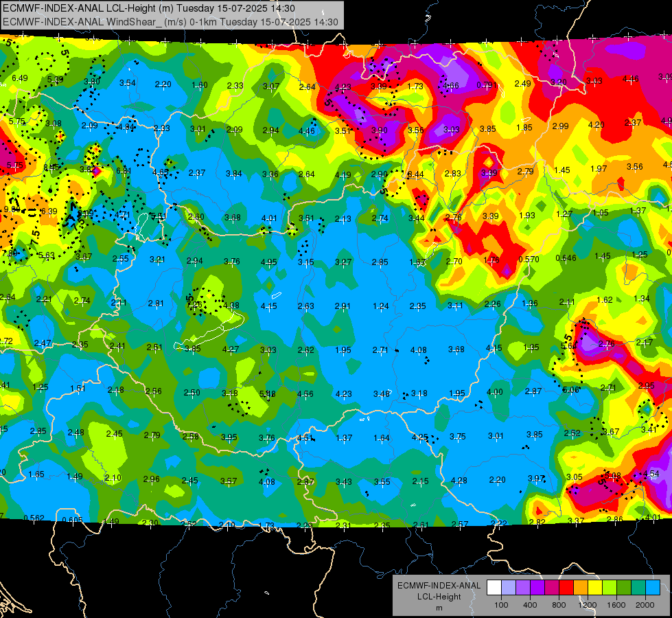Screen dimensions: 672x618
Task: Click the LCL-Height title line in header
Action: coord(148,8)
